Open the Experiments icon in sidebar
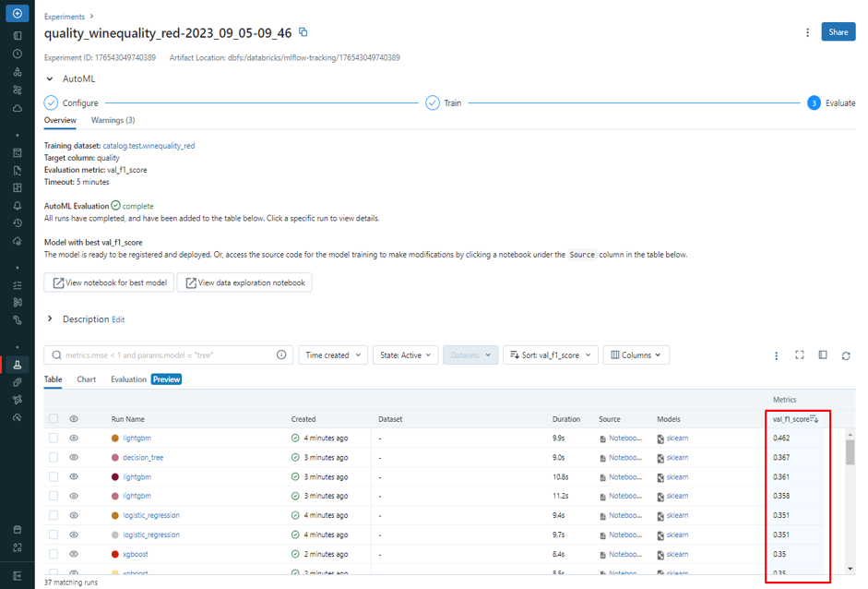Image resolution: width=868 pixels, height=589 pixels. [17, 365]
